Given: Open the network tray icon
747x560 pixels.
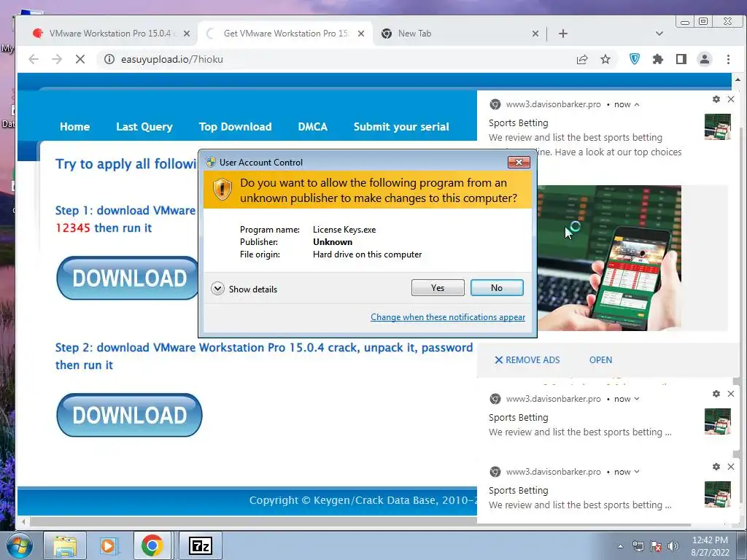Looking at the screenshot, I should [x=638, y=546].
